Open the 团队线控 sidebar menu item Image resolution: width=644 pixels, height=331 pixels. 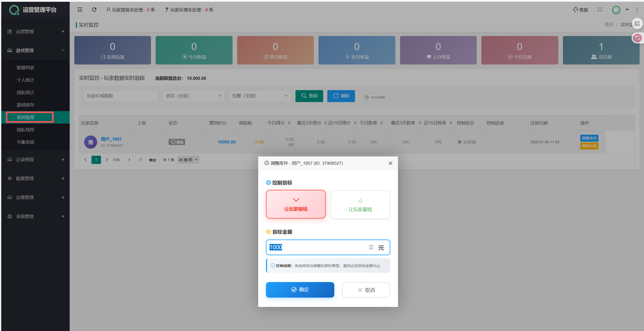[x=25, y=130]
